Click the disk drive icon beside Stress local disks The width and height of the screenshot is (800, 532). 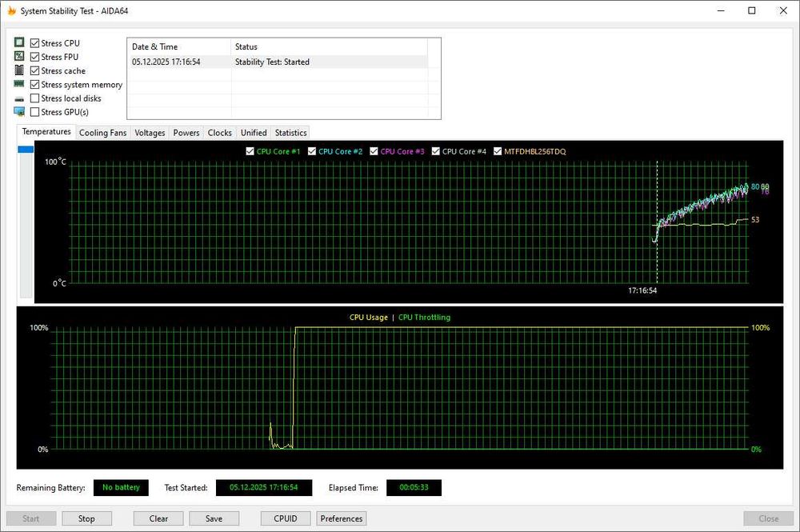tap(19, 99)
